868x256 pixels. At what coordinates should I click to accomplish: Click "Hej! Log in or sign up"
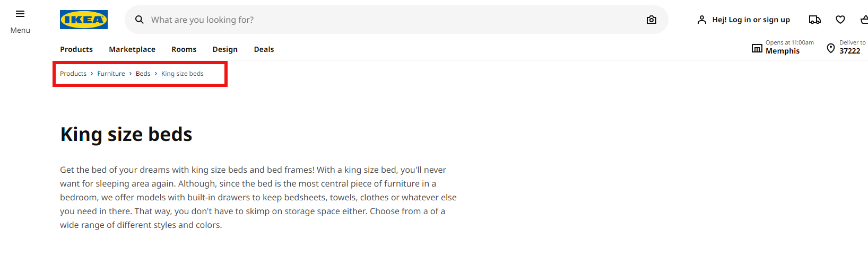[x=751, y=20]
